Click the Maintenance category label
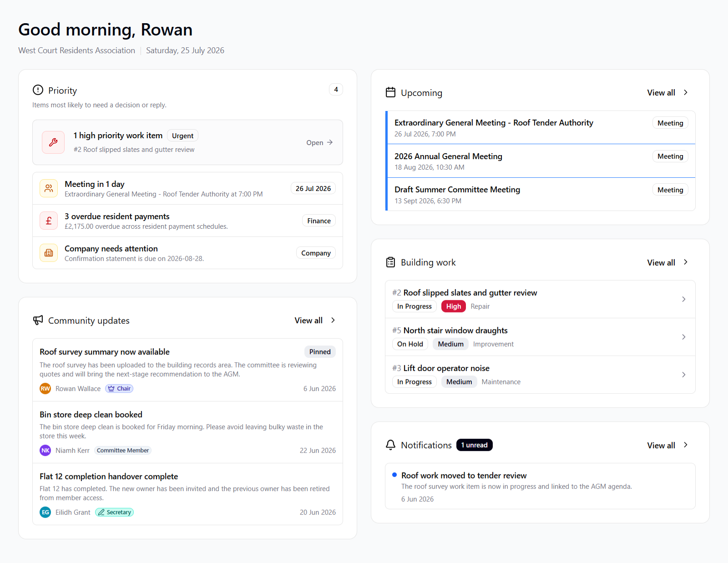 point(501,382)
